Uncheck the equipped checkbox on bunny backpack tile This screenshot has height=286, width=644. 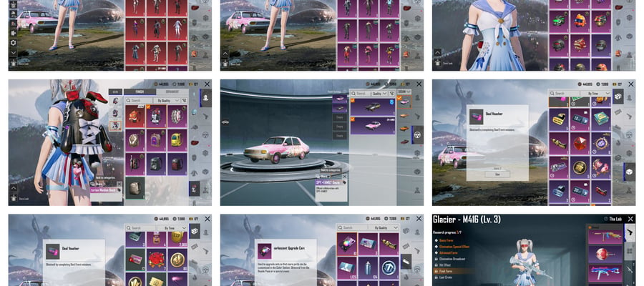148,107
